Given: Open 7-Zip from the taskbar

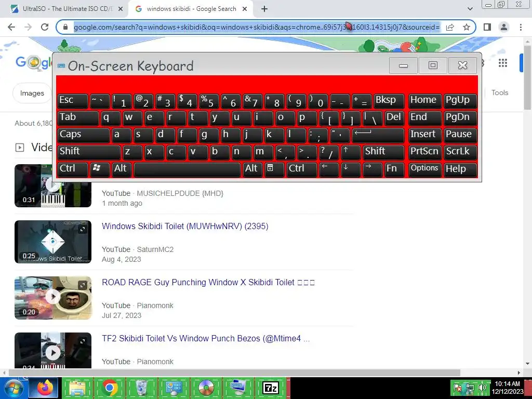Looking at the screenshot, I should click(270, 388).
